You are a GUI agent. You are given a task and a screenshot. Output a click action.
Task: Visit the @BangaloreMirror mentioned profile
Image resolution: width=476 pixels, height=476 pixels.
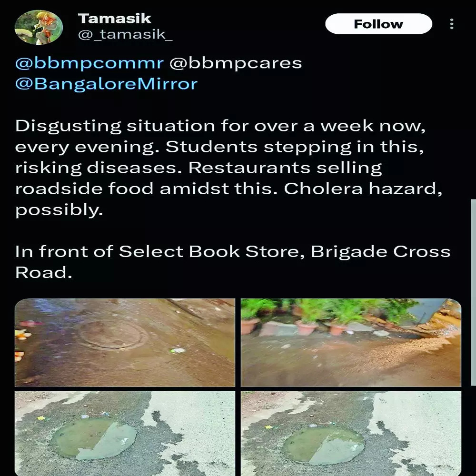(x=106, y=84)
